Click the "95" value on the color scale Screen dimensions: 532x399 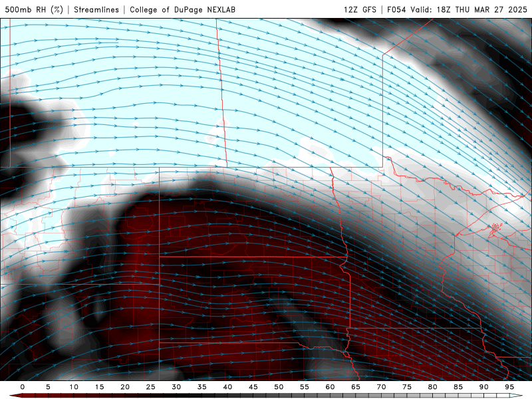509,387
